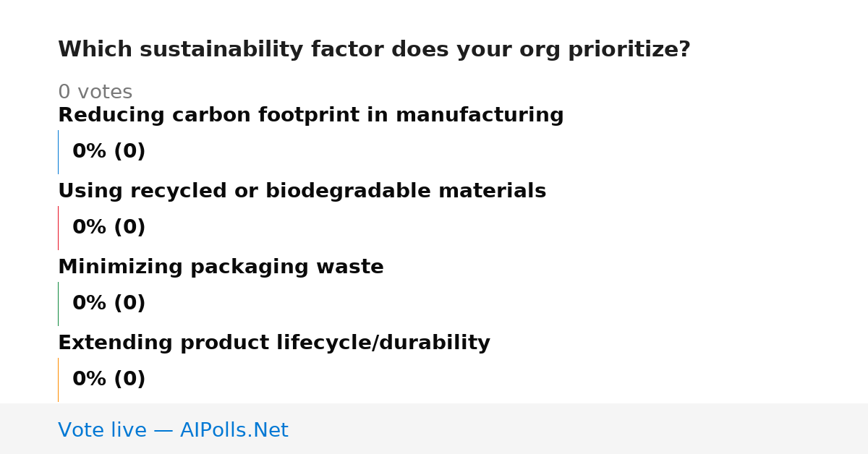Click the gray footer bar area
Screen dimensions: 868x454
tap(434, 429)
